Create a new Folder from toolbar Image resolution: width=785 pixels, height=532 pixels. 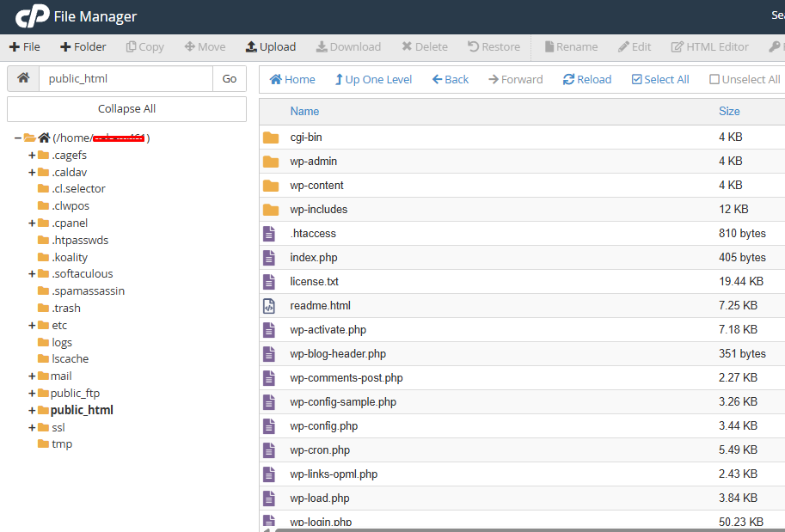[83, 47]
